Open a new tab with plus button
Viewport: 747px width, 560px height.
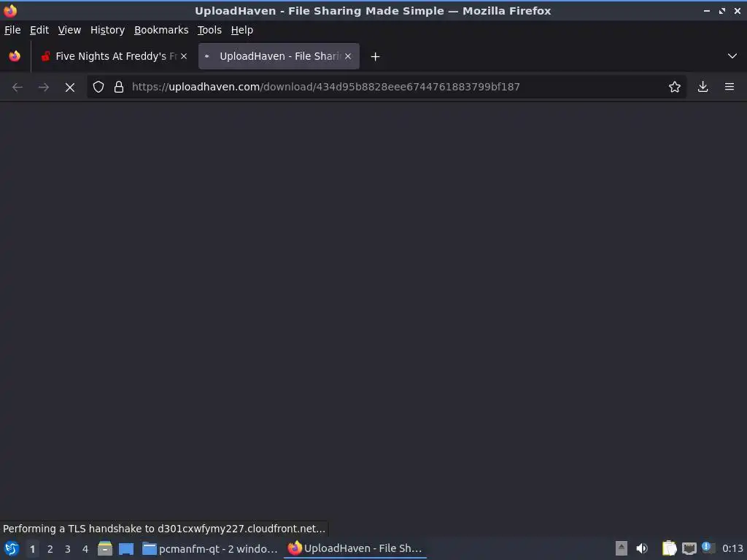click(x=376, y=57)
